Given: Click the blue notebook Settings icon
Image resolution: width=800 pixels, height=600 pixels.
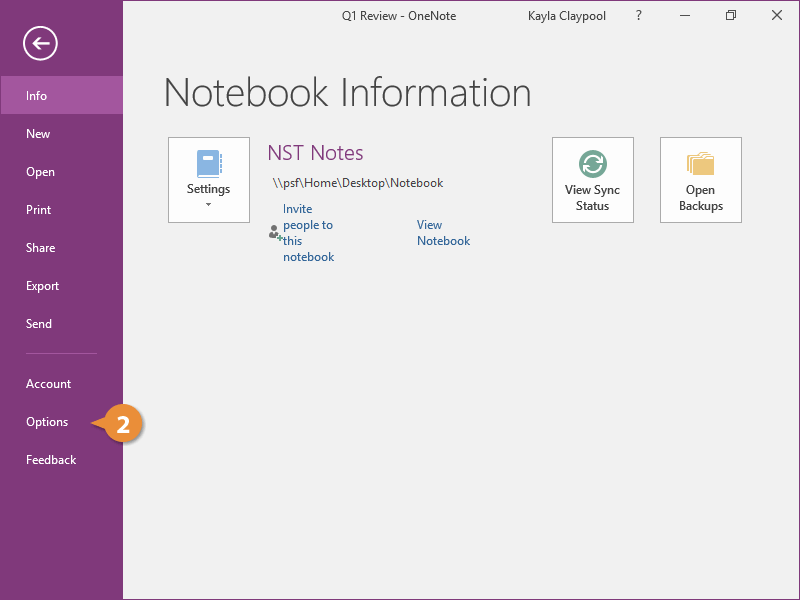Looking at the screenshot, I should 209,163.
